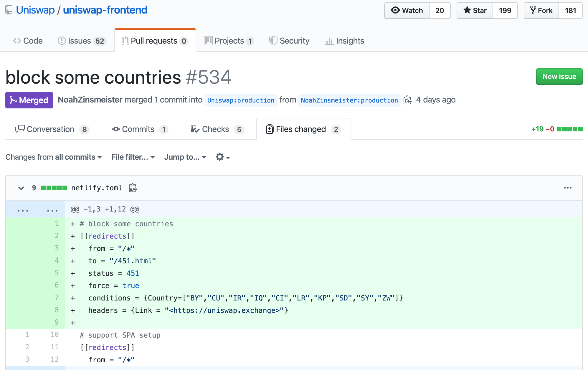Open the File filter dropdown
Image resolution: width=588 pixels, height=370 pixels.
[133, 157]
